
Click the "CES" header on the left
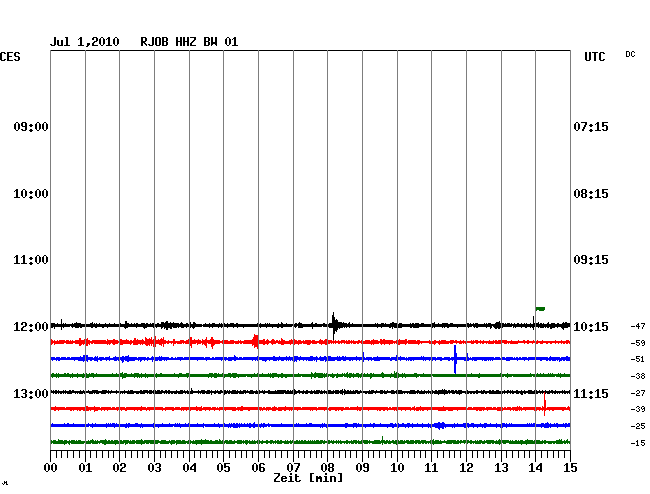pyautogui.click(x=10, y=57)
